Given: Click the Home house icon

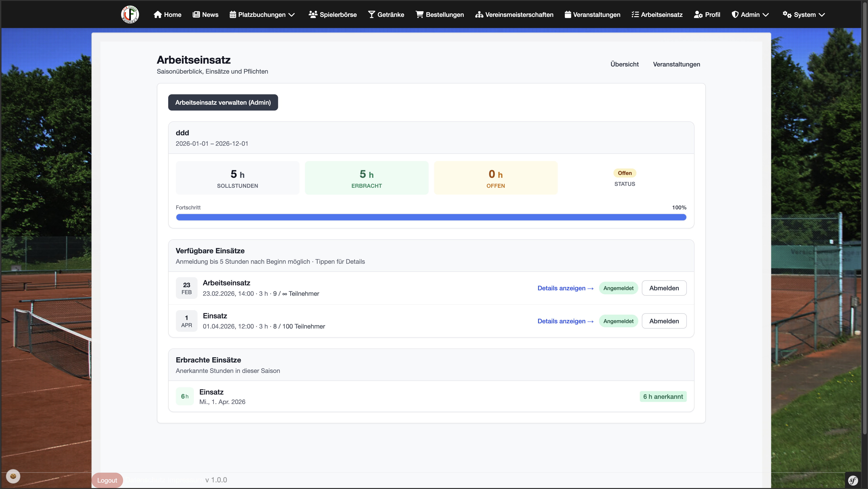Looking at the screenshot, I should point(157,14).
